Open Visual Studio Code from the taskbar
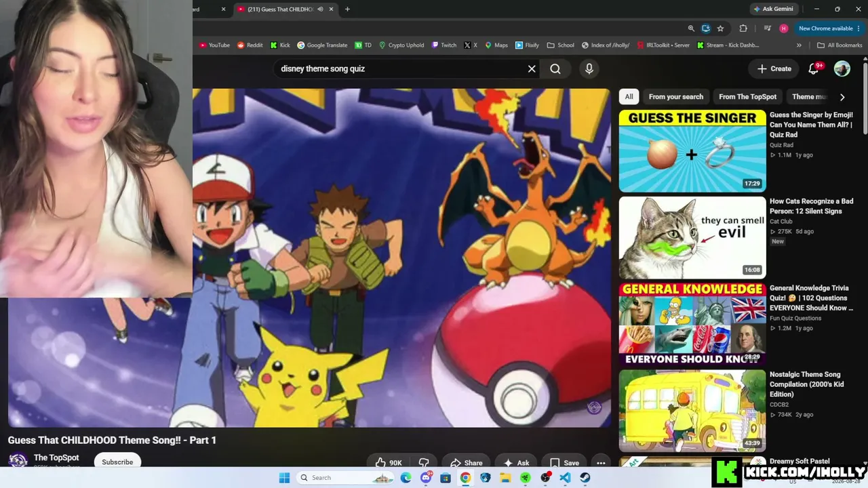The height and width of the screenshot is (488, 868). click(566, 478)
